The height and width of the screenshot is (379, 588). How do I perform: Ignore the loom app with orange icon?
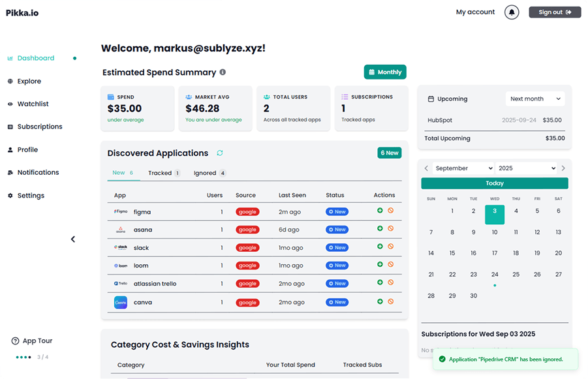click(390, 265)
